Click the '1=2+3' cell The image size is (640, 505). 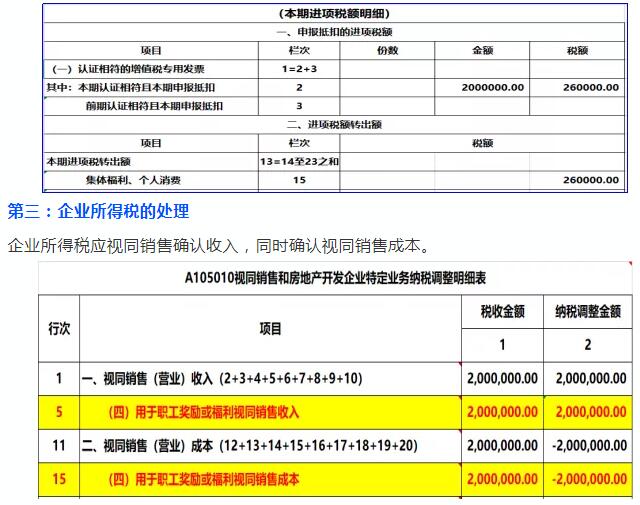point(299,69)
